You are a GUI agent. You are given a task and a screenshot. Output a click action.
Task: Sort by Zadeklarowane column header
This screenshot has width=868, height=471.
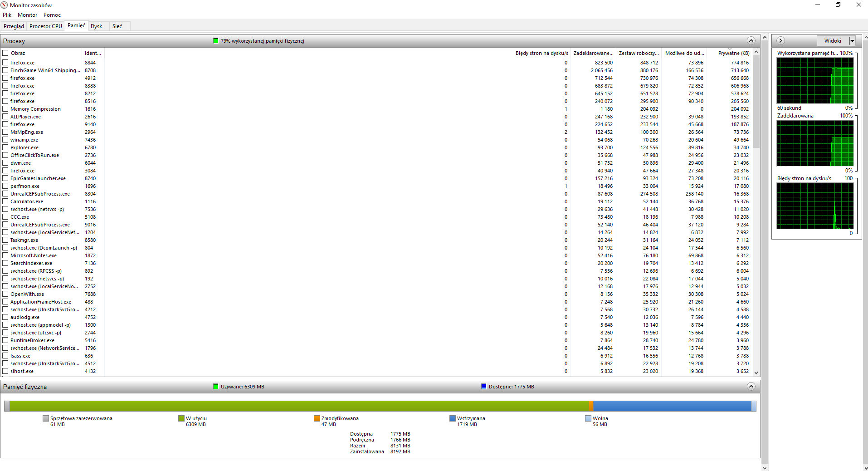click(x=593, y=53)
